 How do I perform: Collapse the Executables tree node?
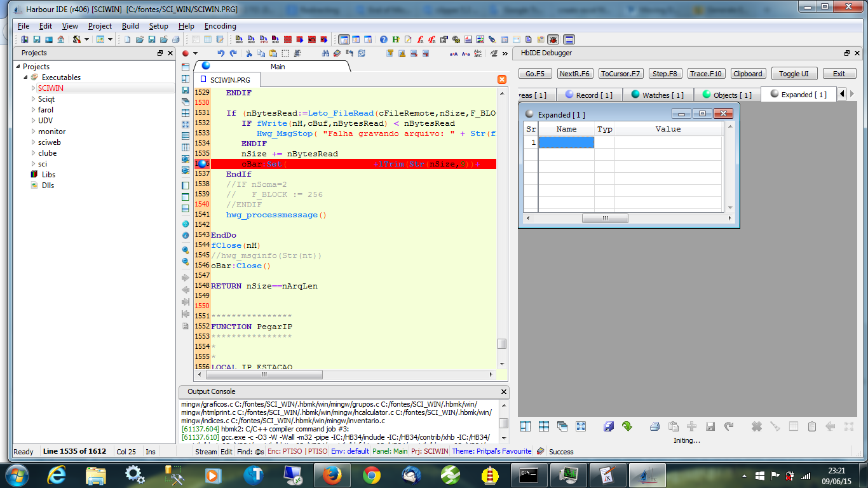26,78
